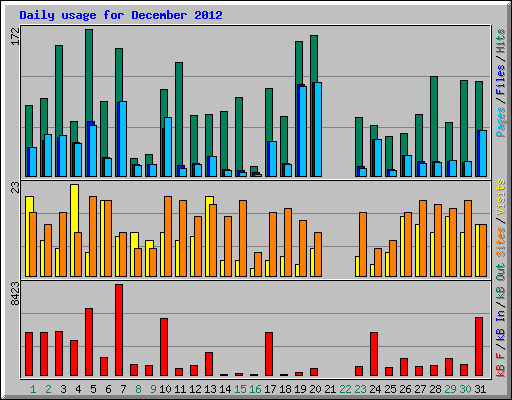512x400 pixels.
Task: Click the red kB bar for day 24
Action: click(x=374, y=354)
